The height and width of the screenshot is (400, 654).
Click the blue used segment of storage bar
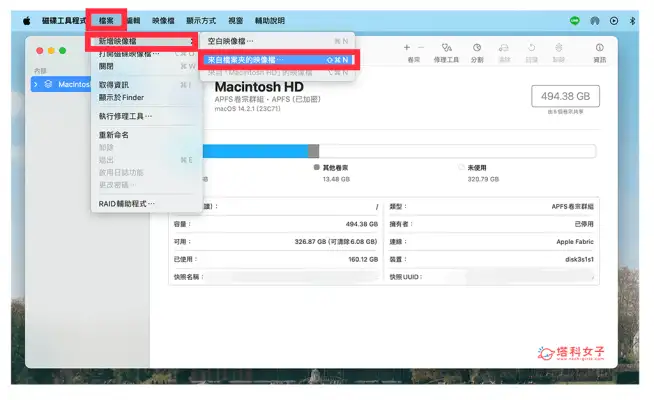(x=255, y=151)
